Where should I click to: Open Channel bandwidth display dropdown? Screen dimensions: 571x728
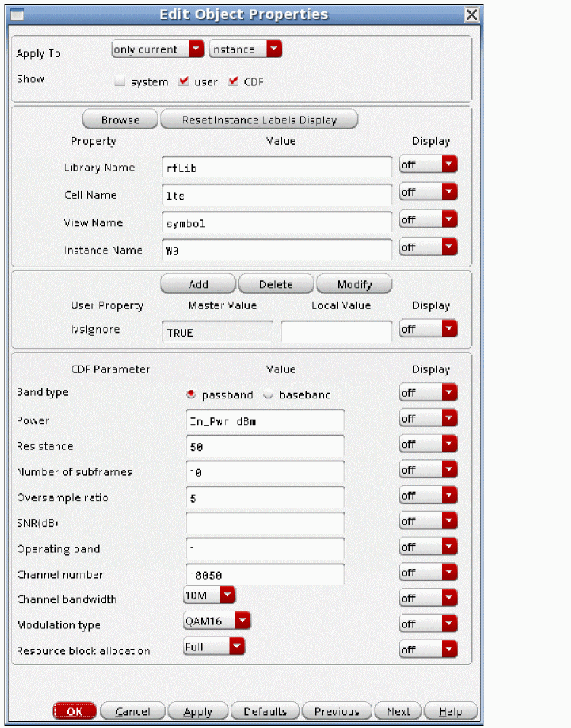(428, 599)
